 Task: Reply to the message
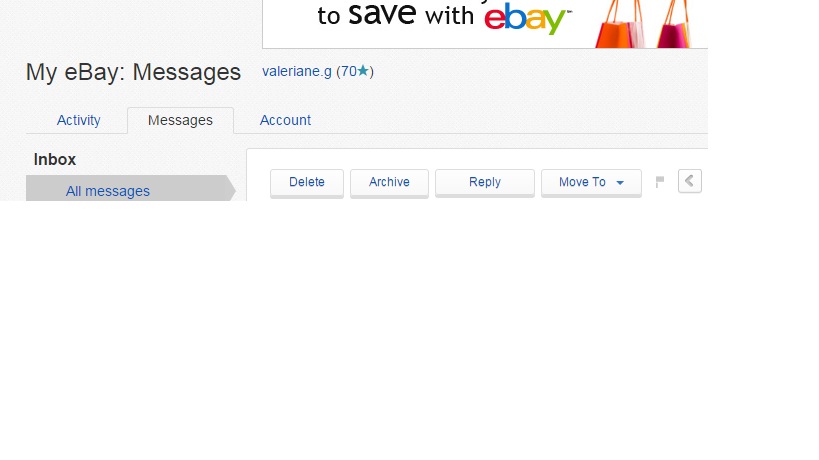[485, 182]
